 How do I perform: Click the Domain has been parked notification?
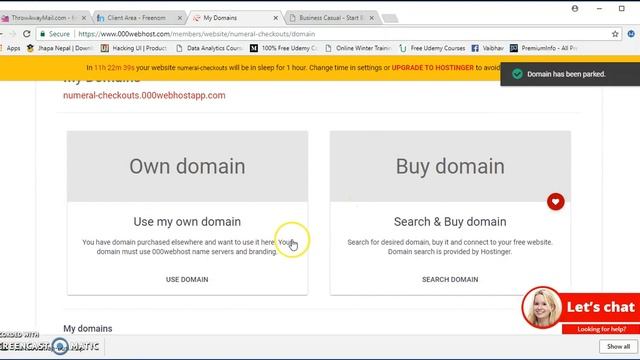pos(570,74)
